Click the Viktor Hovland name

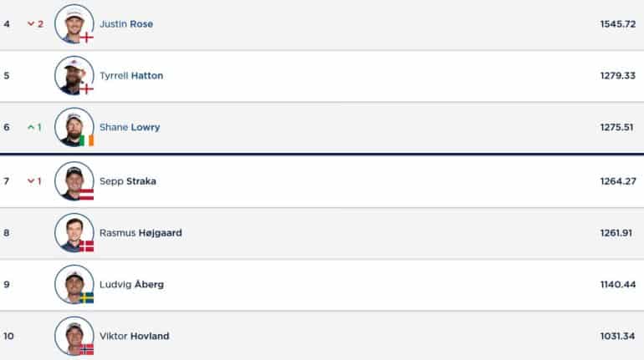pyautogui.click(x=135, y=336)
